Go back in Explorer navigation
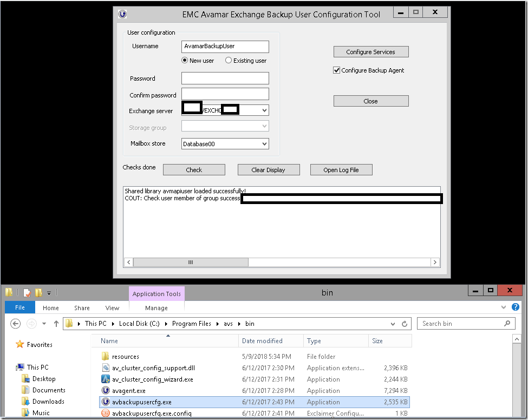528x420 pixels. [16, 324]
